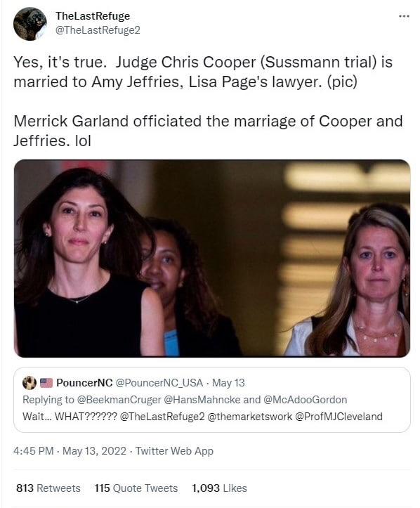Click the @ProfMJCleveland mention
This screenshot has width=420, height=508.
(x=339, y=417)
